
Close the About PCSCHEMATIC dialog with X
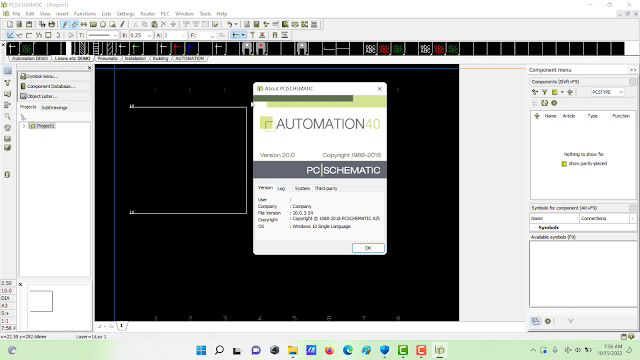click(380, 89)
